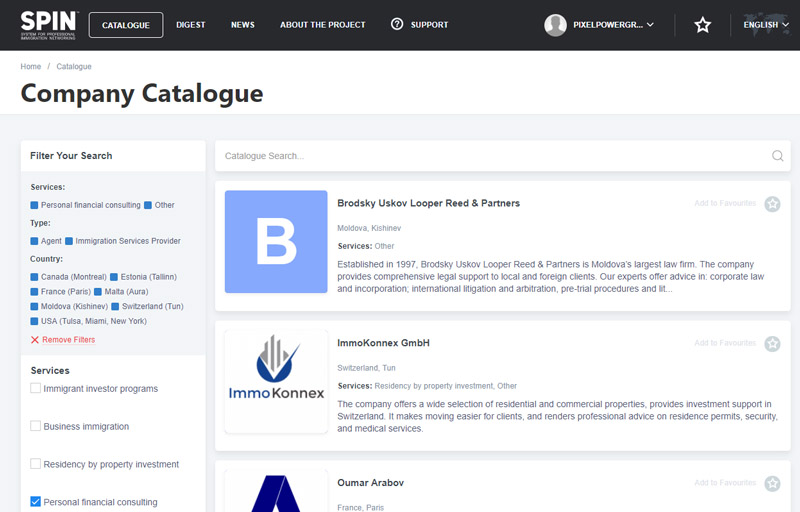Add ImmoKonnex GmbH to favourites star
Image resolution: width=800 pixels, height=512 pixels.
point(772,344)
